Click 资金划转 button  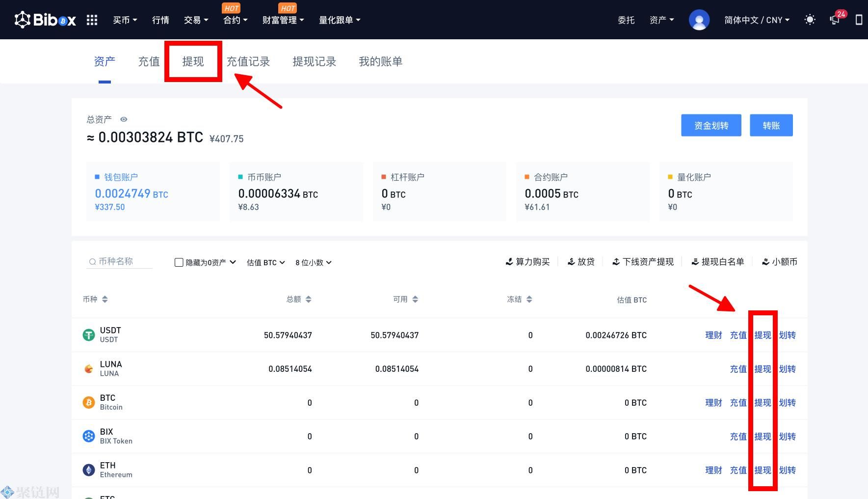(711, 125)
